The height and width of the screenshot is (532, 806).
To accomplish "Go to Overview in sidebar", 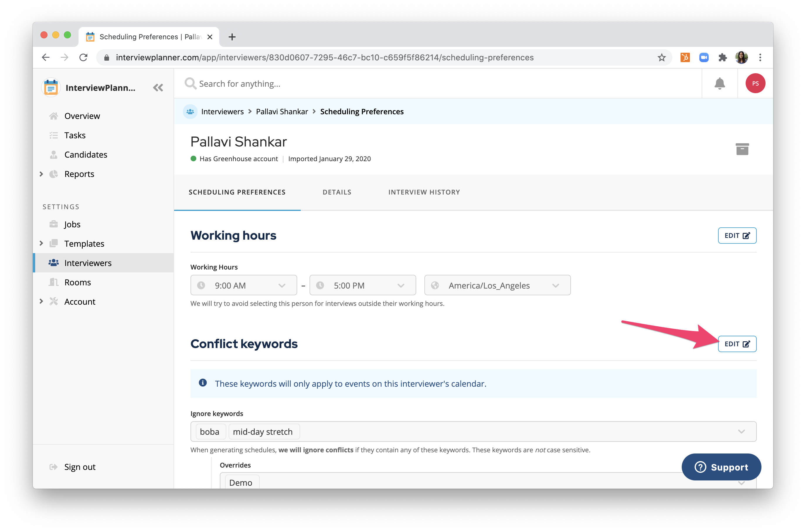I will tap(103, 116).
